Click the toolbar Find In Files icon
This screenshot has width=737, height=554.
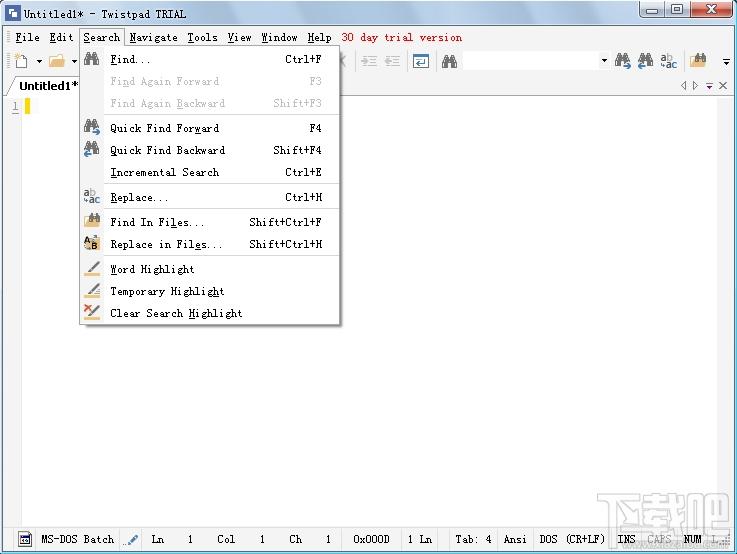[x=698, y=61]
